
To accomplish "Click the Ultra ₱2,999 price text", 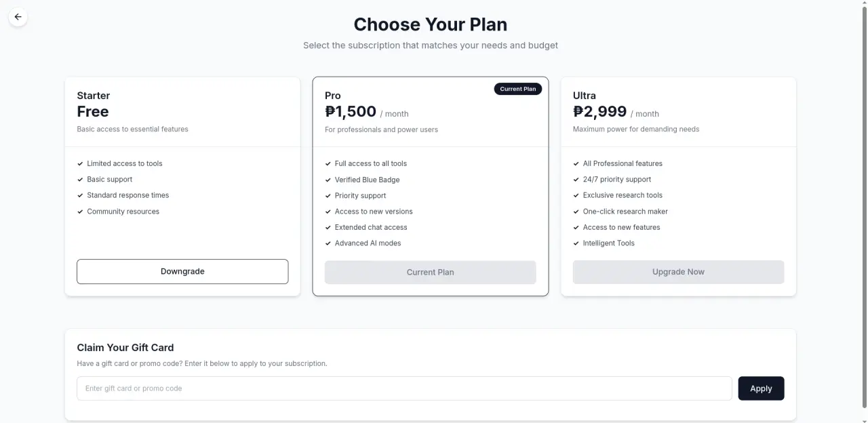I will (x=600, y=112).
